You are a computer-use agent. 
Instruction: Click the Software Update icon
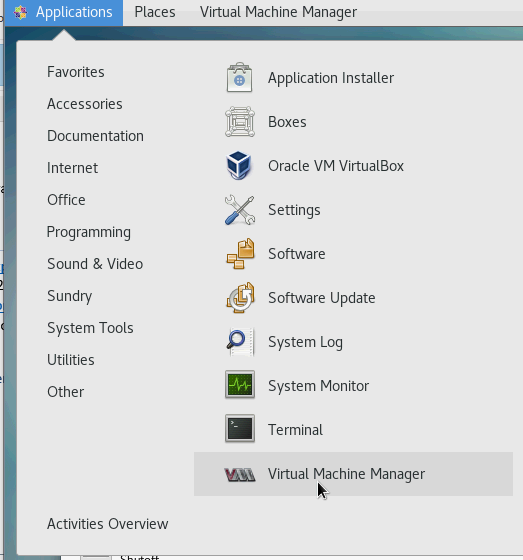240,298
